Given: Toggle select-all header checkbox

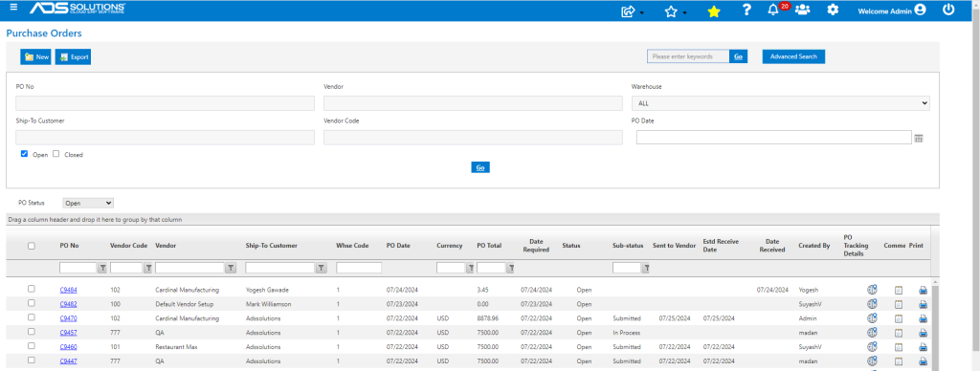Looking at the screenshot, I should (x=32, y=246).
